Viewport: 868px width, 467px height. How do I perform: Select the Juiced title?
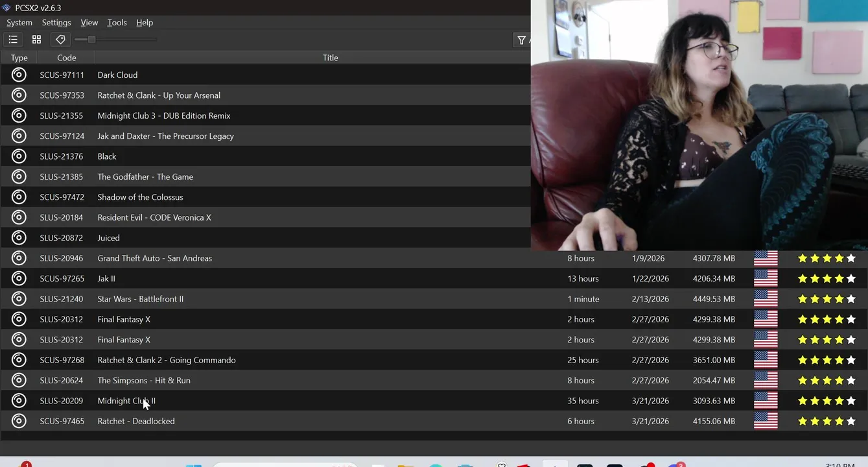[108, 238]
